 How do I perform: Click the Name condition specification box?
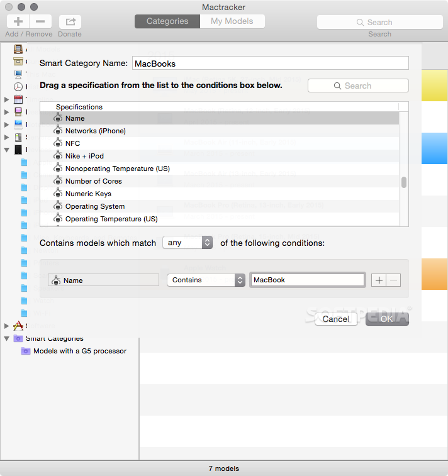click(103, 280)
